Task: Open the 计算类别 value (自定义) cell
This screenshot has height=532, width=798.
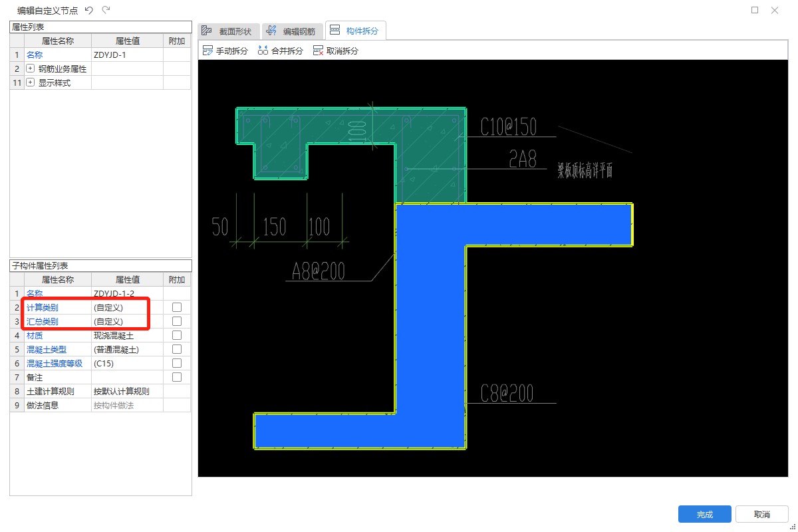Action: [x=127, y=307]
